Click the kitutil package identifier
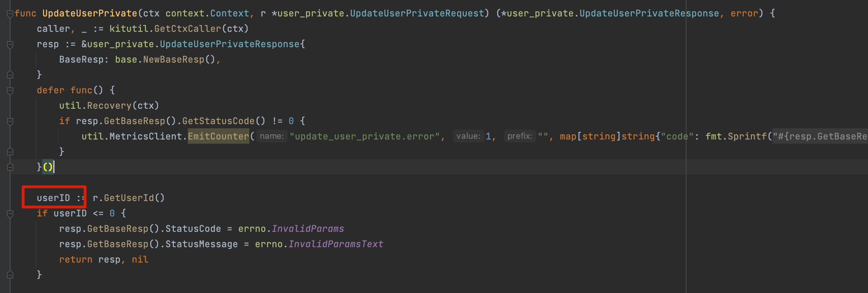 pos(129,29)
